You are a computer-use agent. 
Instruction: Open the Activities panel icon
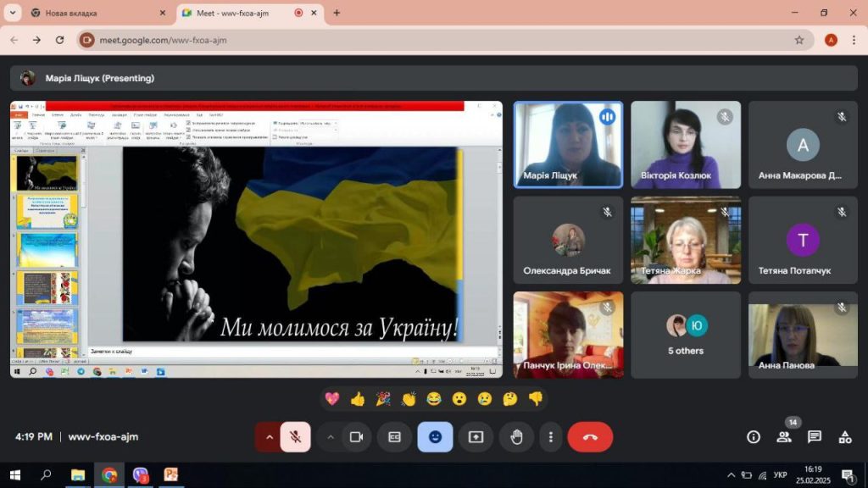coord(844,437)
